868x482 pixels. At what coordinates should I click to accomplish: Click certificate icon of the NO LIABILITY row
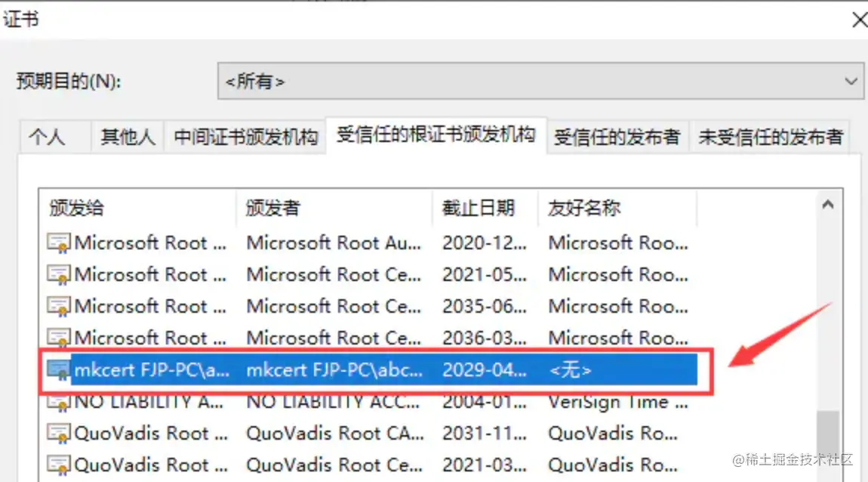[58, 402]
